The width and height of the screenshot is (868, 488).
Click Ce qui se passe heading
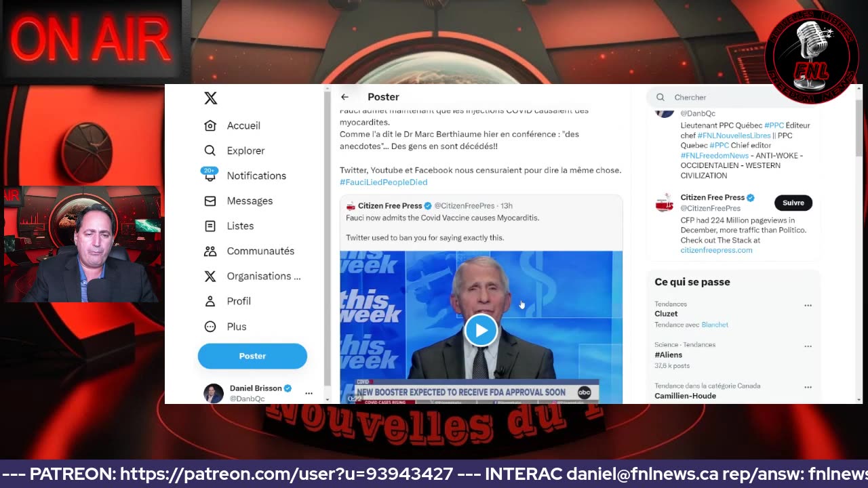[x=692, y=282]
